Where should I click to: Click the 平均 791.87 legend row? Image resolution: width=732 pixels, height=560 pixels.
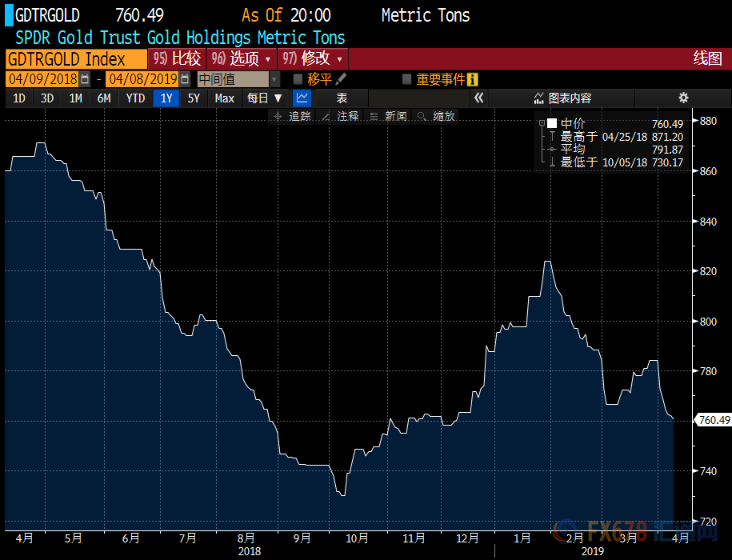(x=616, y=150)
